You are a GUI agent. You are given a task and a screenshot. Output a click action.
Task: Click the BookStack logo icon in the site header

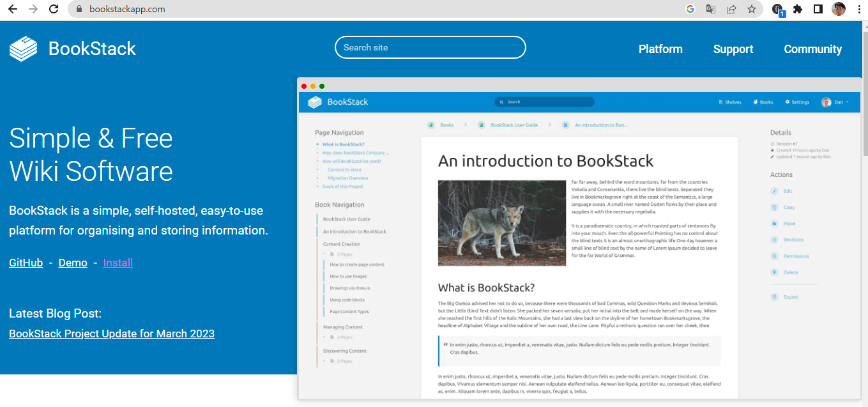click(x=24, y=49)
